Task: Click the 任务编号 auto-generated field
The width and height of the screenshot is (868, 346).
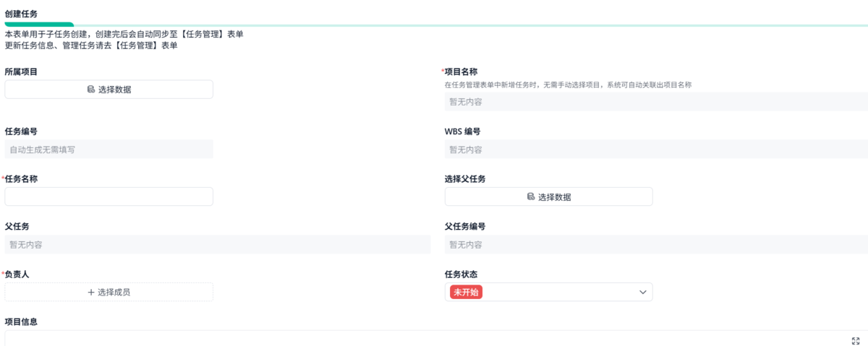Action: pyautogui.click(x=109, y=150)
